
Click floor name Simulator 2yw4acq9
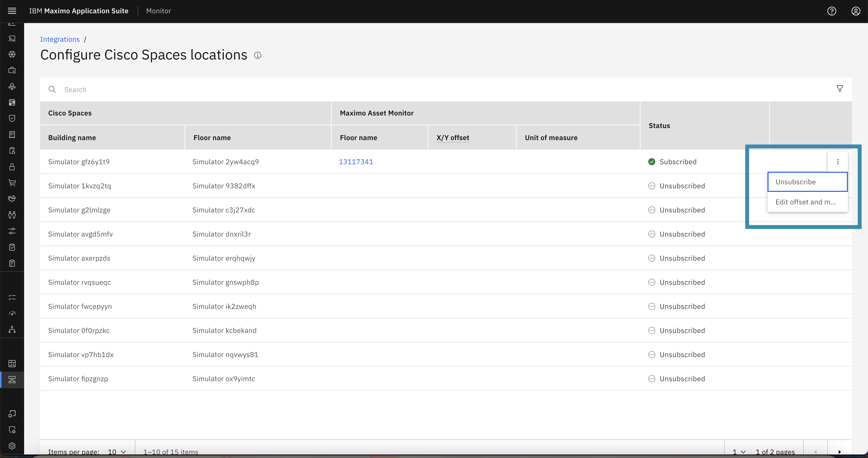(x=226, y=162)
